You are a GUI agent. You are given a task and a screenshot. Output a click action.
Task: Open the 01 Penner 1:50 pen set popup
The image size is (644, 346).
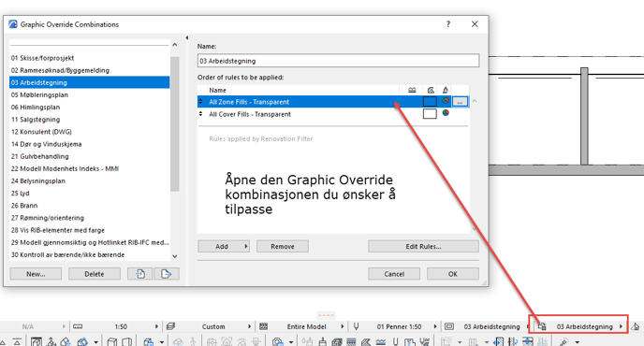[435, 326]
